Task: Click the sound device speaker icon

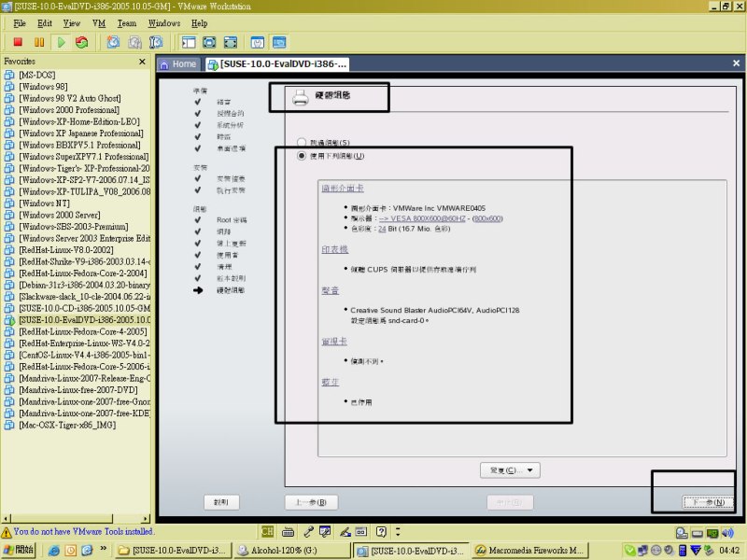Action: pos(727,533)
